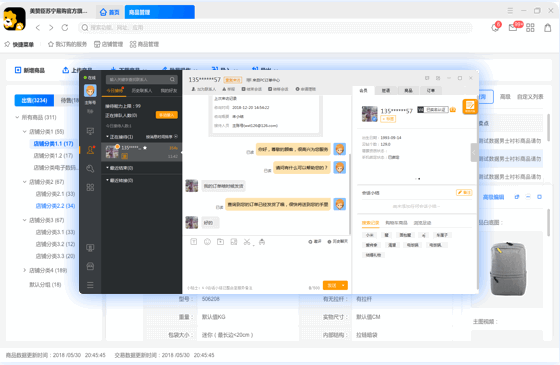560x365 pixels.
Task: Click the orange edit button beside 会话小结
Action: tap(464, 192)
